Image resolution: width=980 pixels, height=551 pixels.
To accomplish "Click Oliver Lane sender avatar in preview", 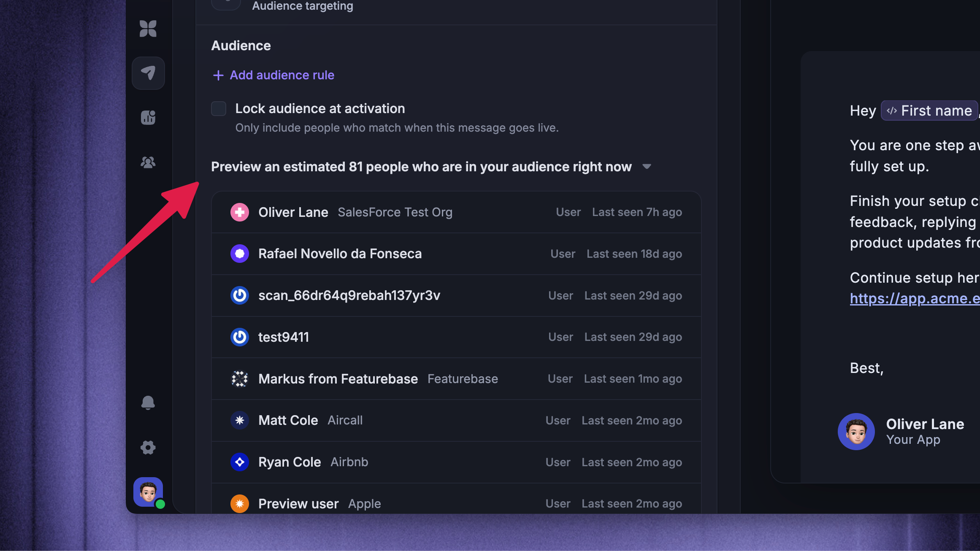I will 856,432.
